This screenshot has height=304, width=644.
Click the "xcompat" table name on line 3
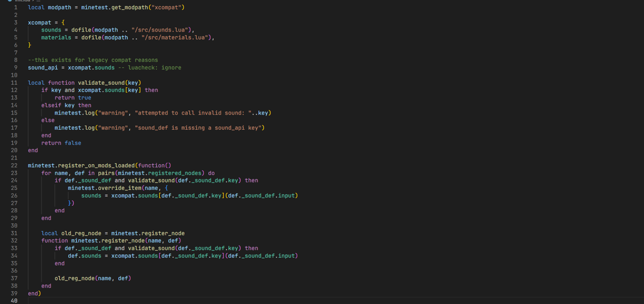pyautogui.click(x=39, y=23)
